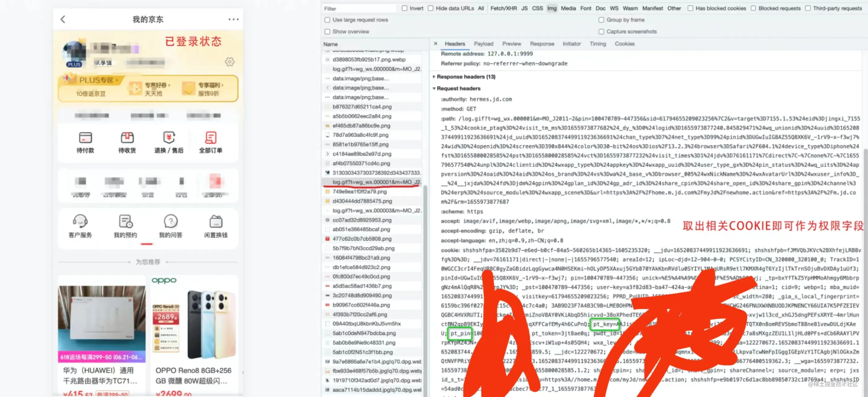Switch to the Response tab
The height and width of the screenshot is (397, 868).
(x=542, y=44)
